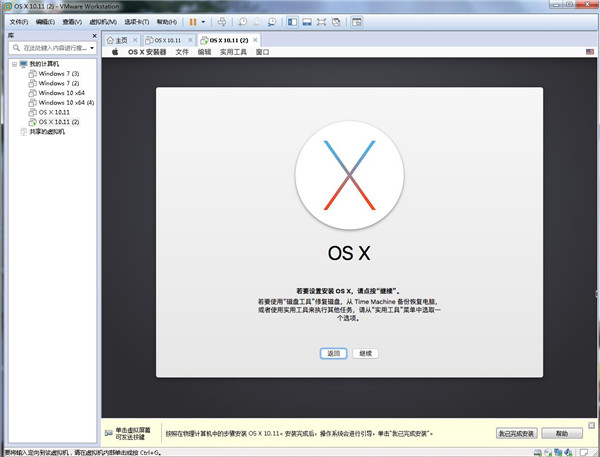The width and height of the screenshot is (600, 457).
Task: Pause the virtual machine with the orange button
Action: pyautogui.click(x=193, y=22)
